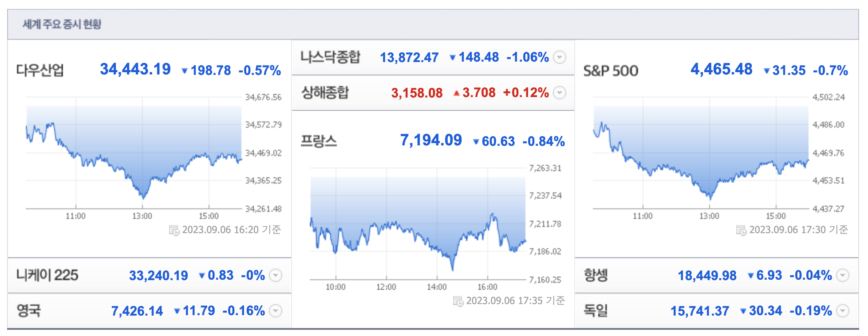868x336 pixels.
Task: Click the down arrow beside 198.78
Action: (185, 70)
